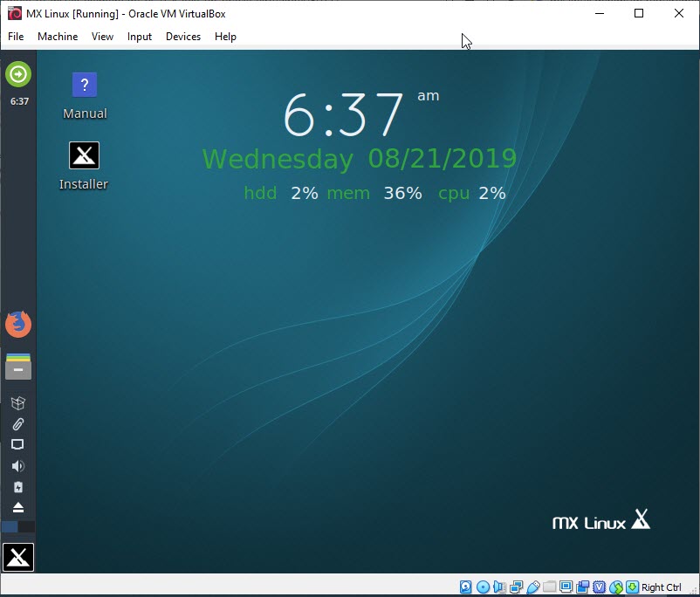Click the battery power manager icon
Image resolution: width=700 pixels, height=597 pixels.
17,487
